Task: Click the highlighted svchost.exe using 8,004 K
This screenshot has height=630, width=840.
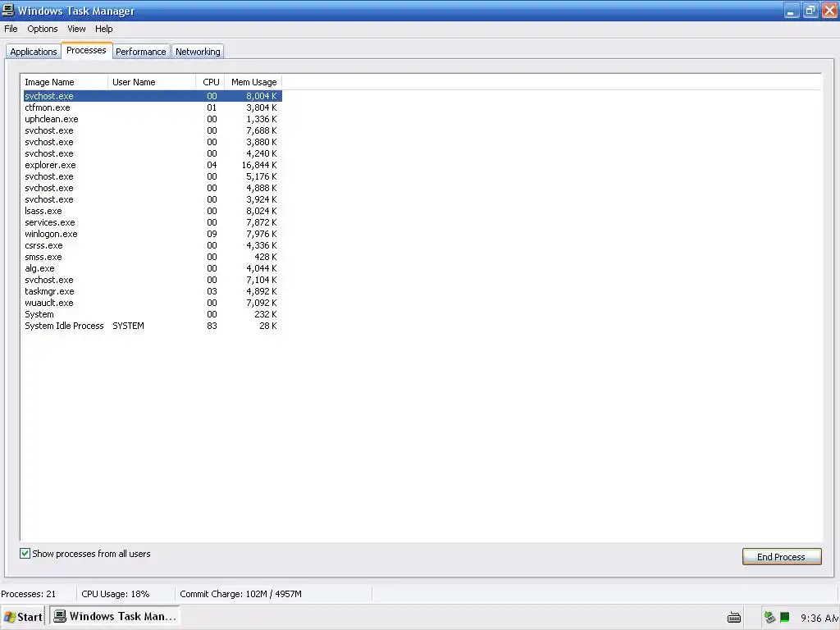Action: pyautogui.click(x=152, y=96)
